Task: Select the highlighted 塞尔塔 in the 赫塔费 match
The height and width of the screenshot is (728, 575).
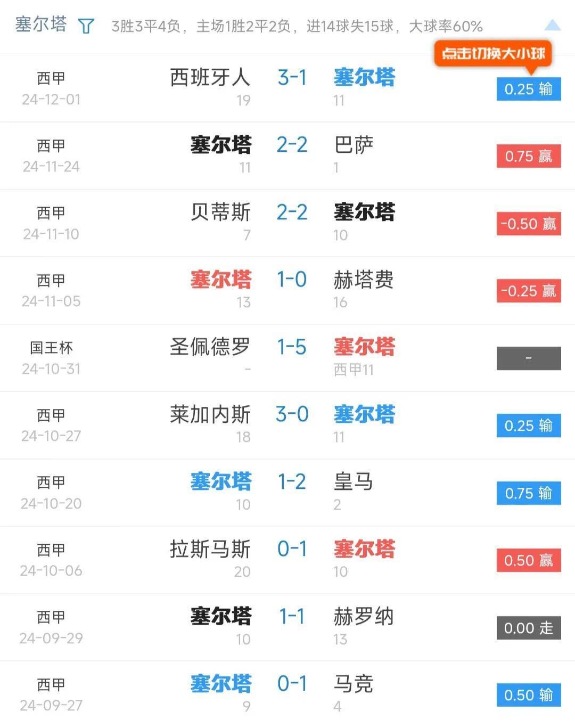Action: [221, 280]
